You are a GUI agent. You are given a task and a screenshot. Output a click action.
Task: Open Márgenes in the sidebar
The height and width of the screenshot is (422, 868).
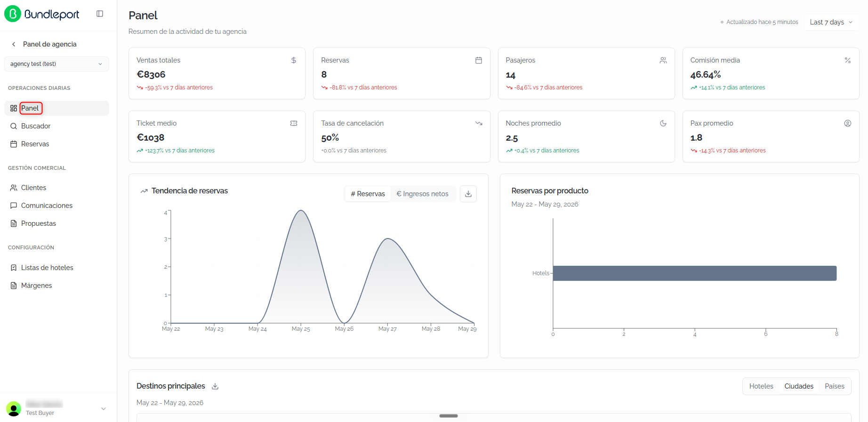click(56, 286)
